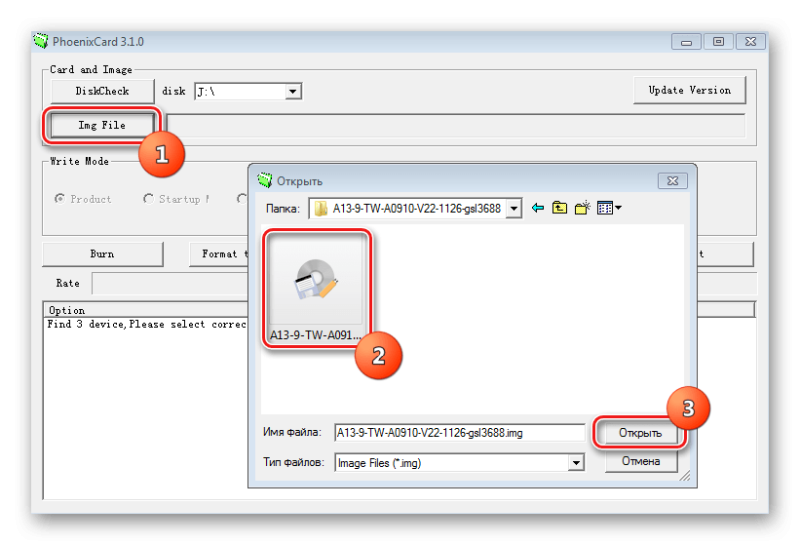This screenshot has width=800, height=545.
Task: Click the 'Find 3 device' log line
Action: point(146,325)
